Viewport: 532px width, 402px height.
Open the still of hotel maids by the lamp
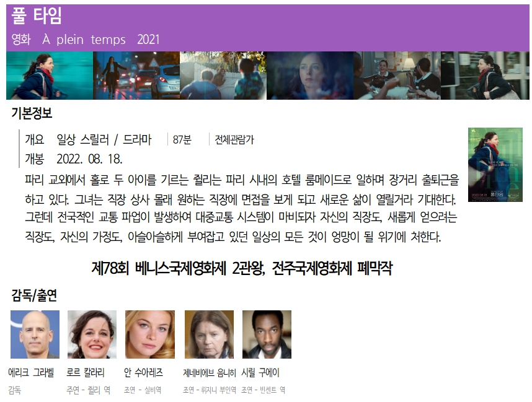[x=397, y=75]
